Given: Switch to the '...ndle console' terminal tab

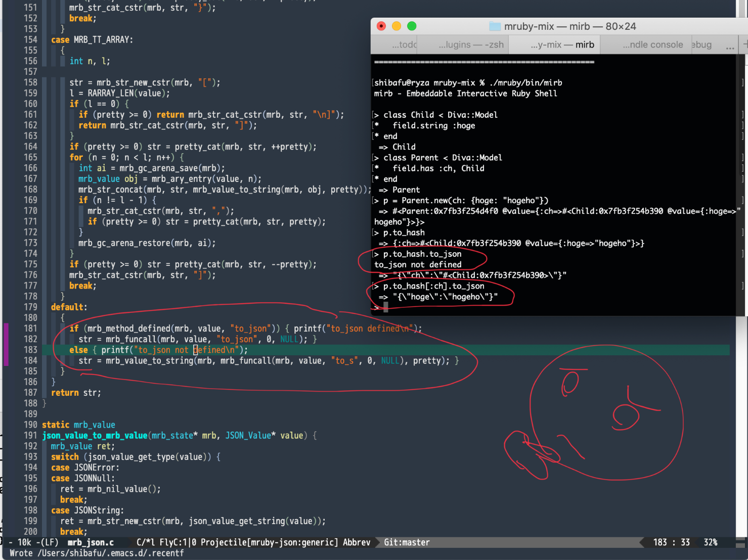Looking at the screenshot, I should point(652,44).
